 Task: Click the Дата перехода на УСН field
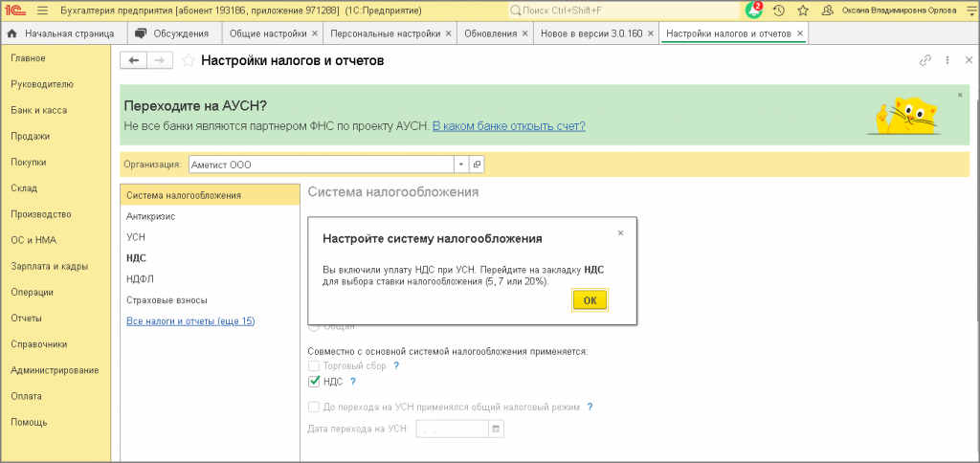[452, 429]
